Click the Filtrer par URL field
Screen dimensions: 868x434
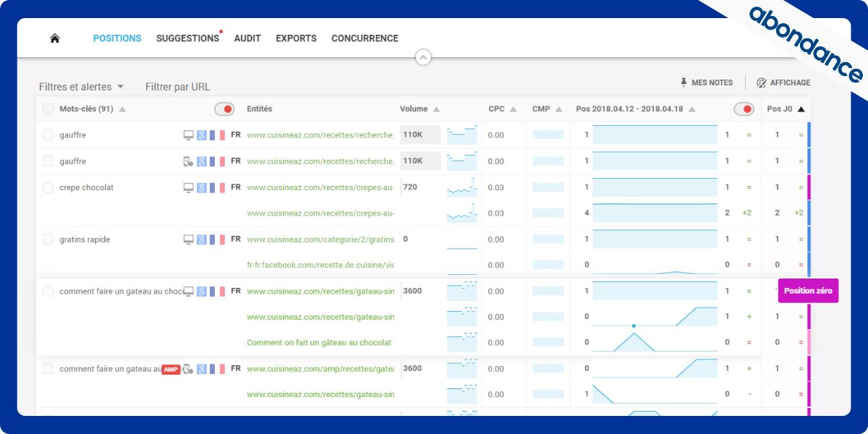[x=177, y=87]
